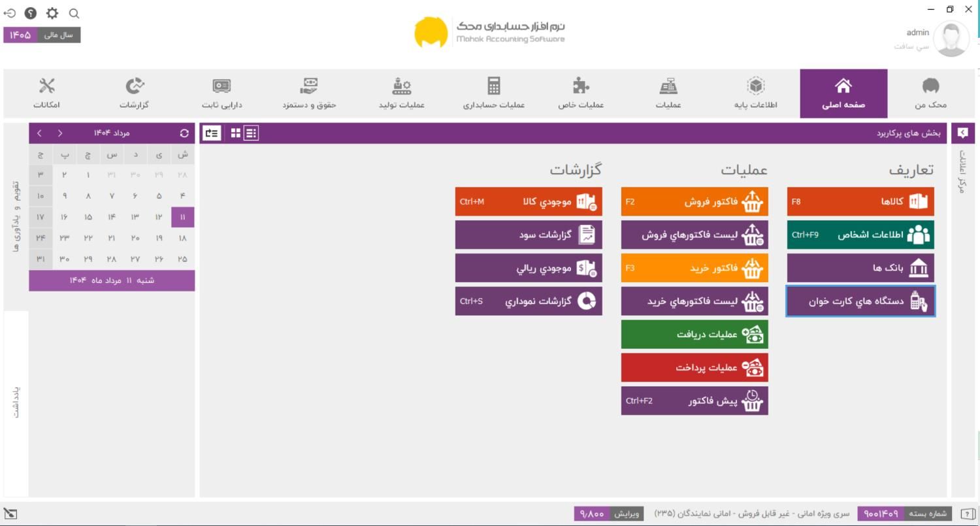The image size is (980, 526).
Task: Select day ۱۸ in the calendar
Action: pos(182,238)
